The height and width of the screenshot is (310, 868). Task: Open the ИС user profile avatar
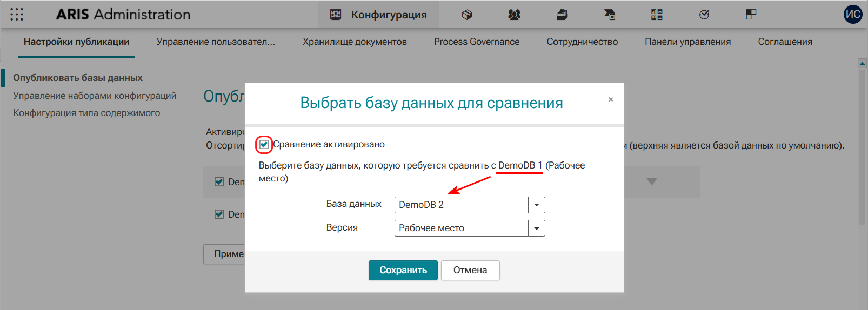pyautogui.click(x=853, y=15)
